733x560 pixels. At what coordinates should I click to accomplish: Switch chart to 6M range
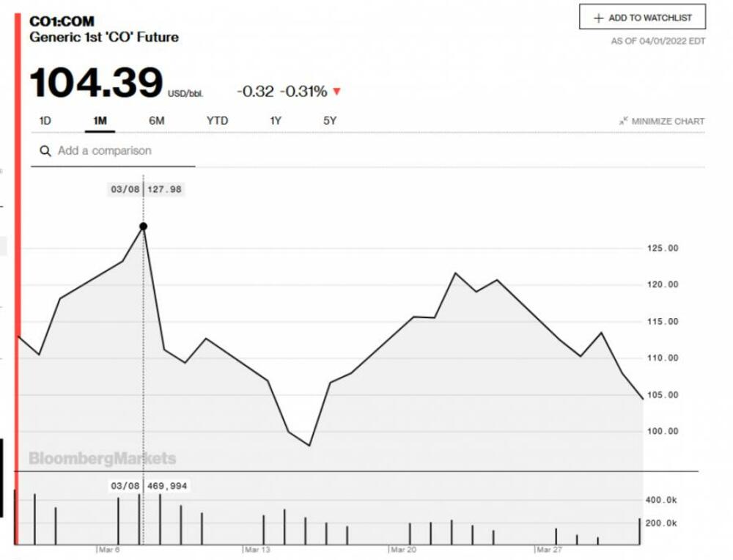point(157,121)
